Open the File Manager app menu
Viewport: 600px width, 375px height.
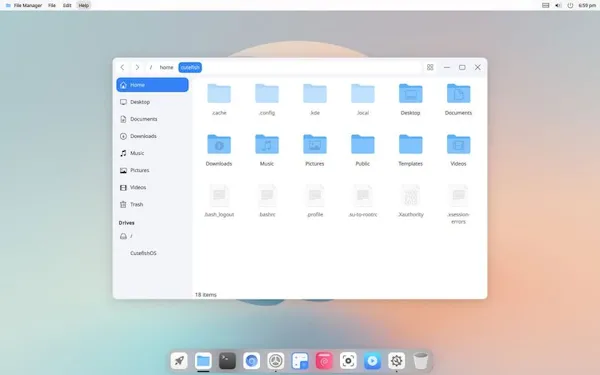coord(24,5)
